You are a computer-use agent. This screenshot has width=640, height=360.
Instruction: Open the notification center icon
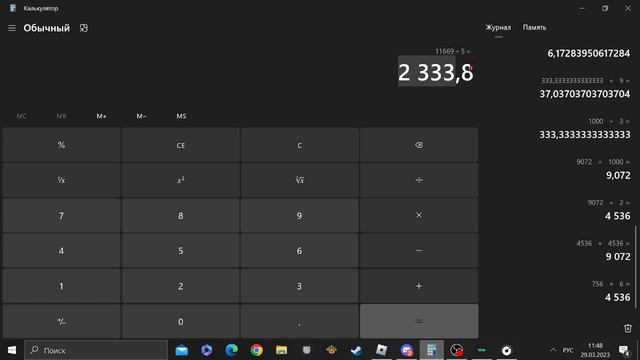tap(624, 350)
